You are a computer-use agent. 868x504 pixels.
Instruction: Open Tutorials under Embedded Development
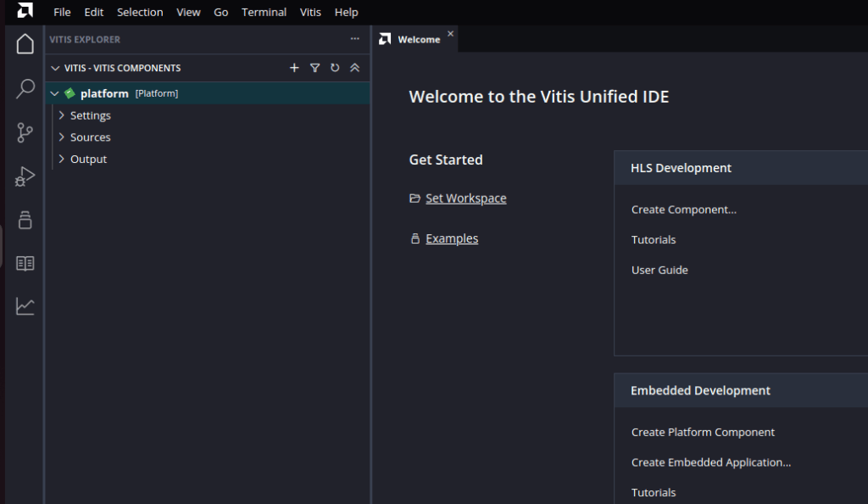[x=654, y=492]
